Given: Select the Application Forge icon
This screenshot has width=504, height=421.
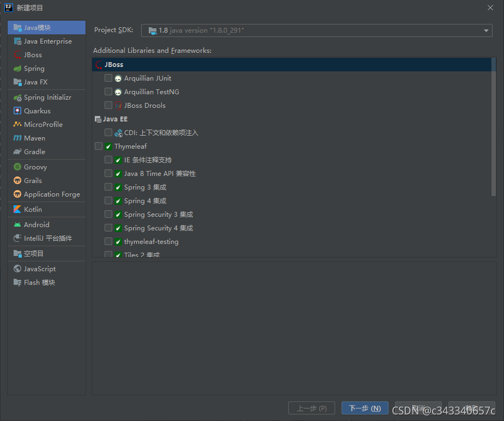Looking at the screenshot, I should point(17,194).
